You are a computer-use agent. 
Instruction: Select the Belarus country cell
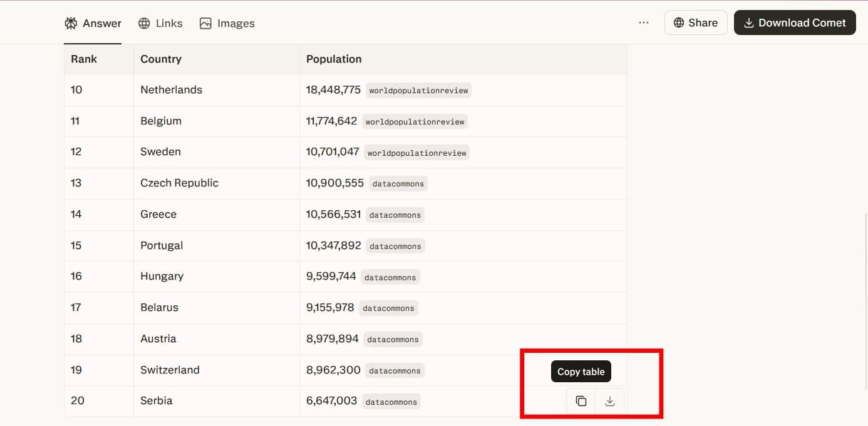point(217,307)
